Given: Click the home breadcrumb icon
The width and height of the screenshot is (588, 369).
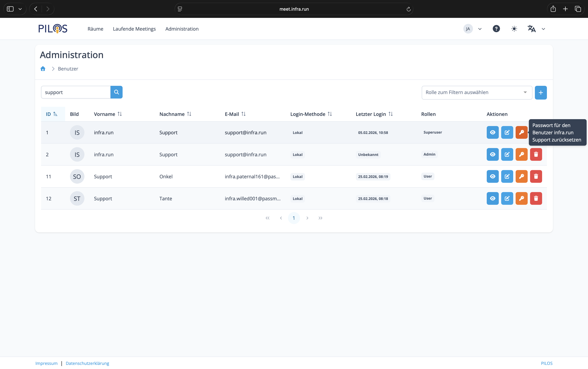Looking at the screenshot, I should click(43, 69).
